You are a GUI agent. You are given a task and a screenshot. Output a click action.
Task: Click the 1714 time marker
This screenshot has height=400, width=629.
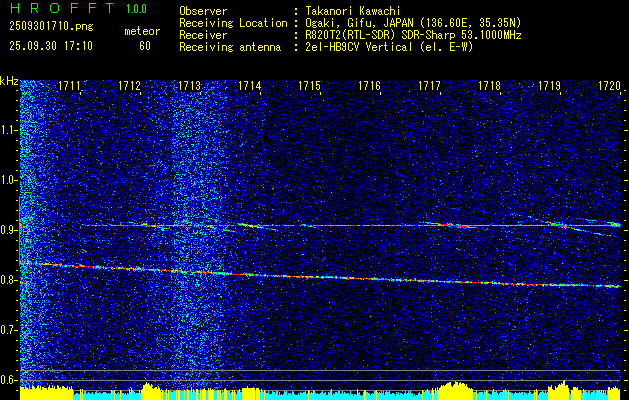pyautogui.click(x=250, y=86)
